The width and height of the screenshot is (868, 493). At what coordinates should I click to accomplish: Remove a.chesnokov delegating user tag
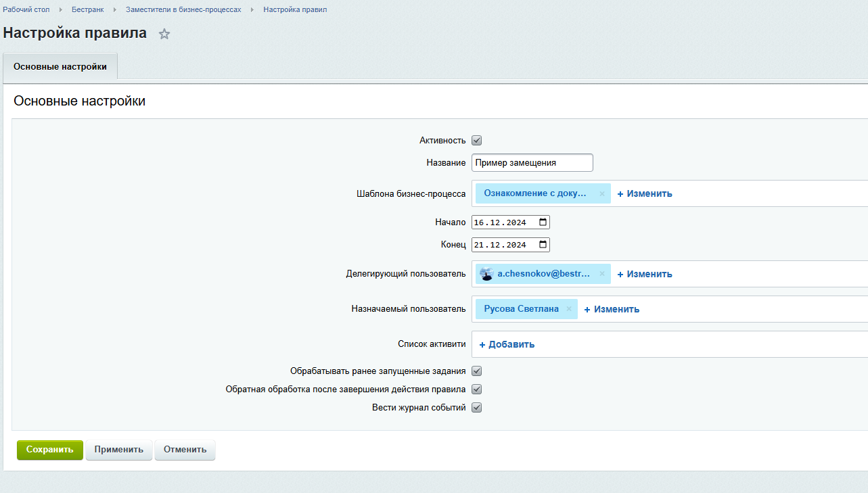point(601,274)
